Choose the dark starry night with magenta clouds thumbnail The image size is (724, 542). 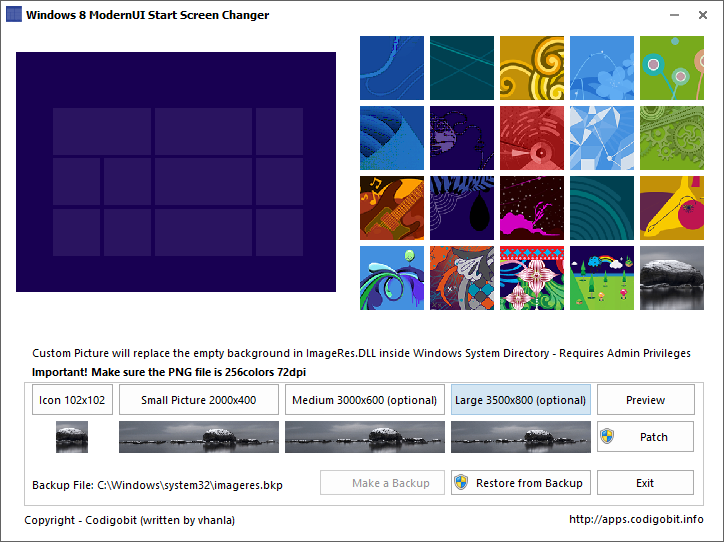point(532,208)
